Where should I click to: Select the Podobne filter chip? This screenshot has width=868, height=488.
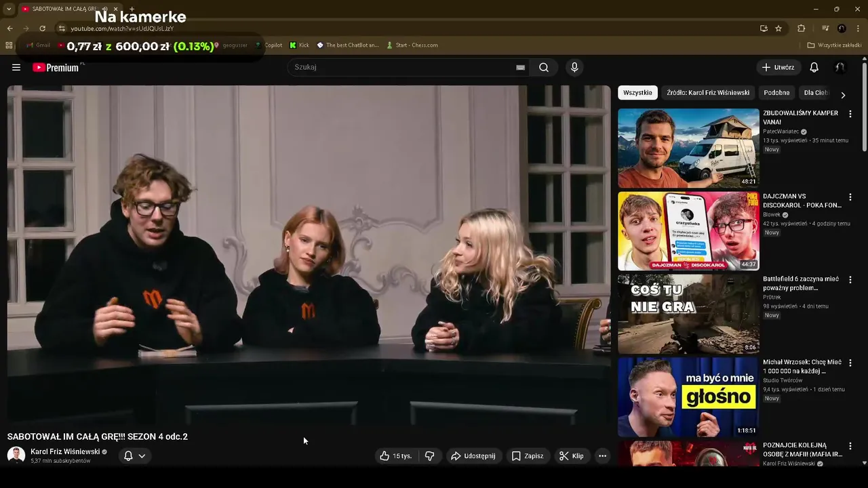tap(776, 93)
